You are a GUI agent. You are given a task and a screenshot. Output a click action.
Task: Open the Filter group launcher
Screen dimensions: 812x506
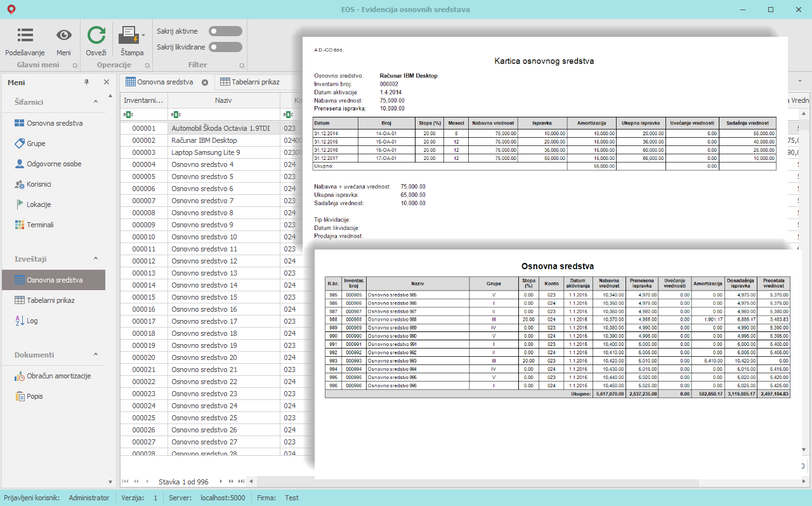pos(241,65)
